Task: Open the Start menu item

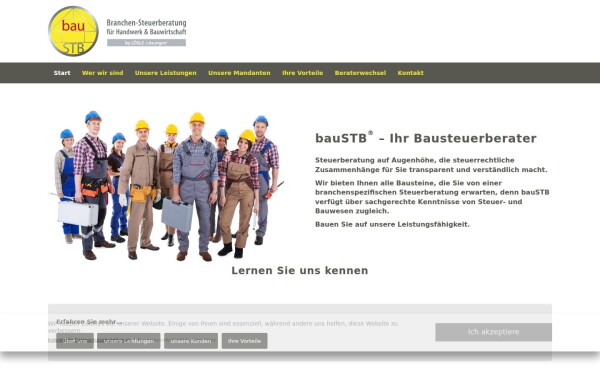Action: 62,73
